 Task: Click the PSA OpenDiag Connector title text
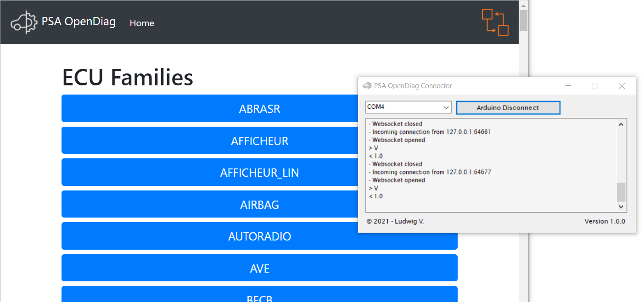tap(413, 86)
